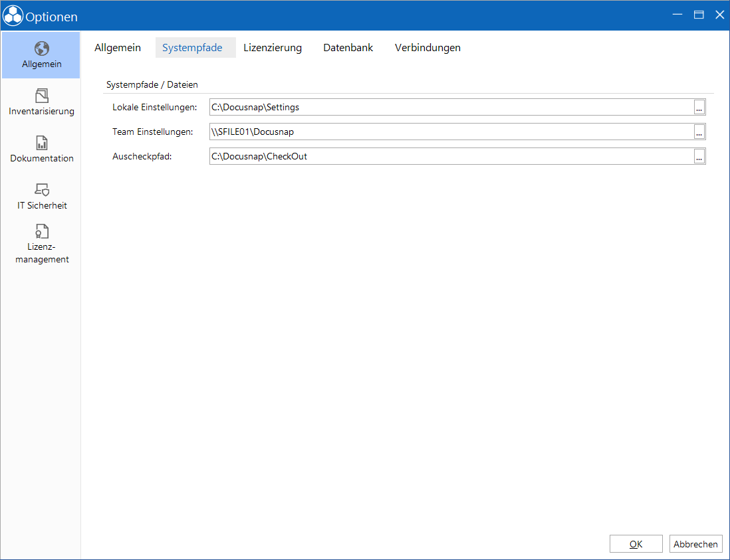Cancel with the Abbrechen button

695,543
